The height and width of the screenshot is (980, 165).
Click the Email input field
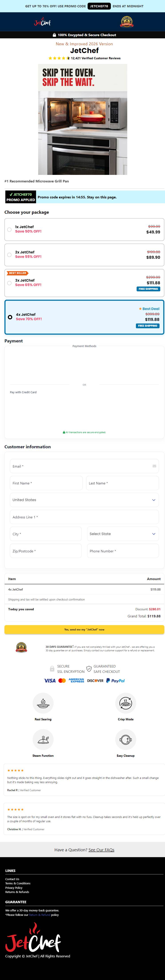[x=84, y=466]
